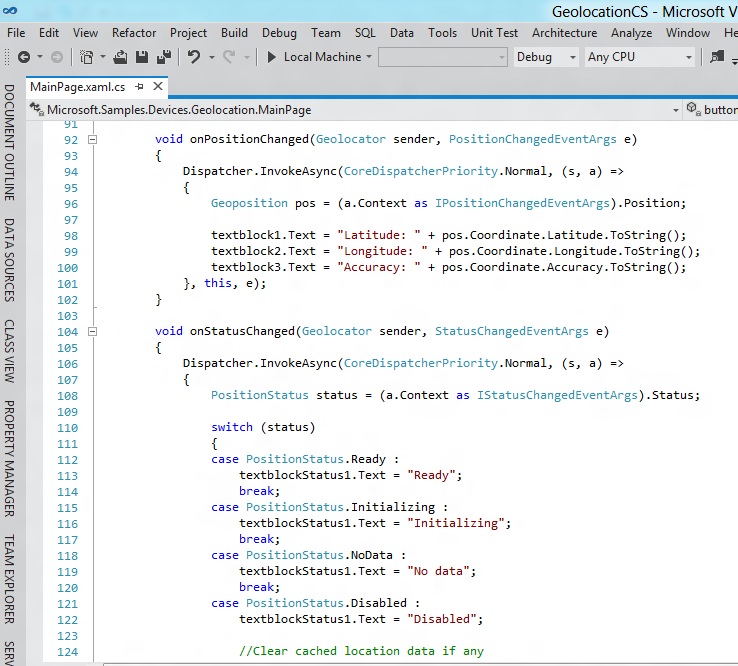Open the Unit Test menu

coord(494,33)
